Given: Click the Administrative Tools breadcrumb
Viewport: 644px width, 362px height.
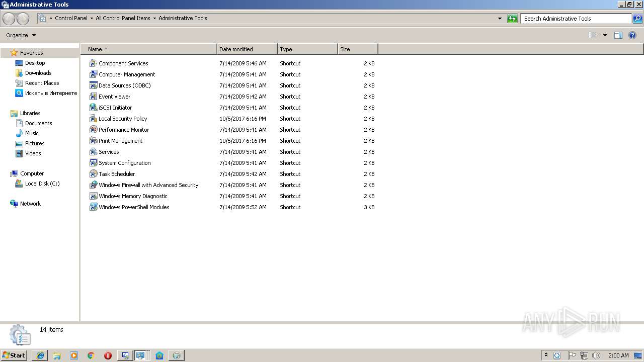Looking at the screenshot, I should point(183,18).
